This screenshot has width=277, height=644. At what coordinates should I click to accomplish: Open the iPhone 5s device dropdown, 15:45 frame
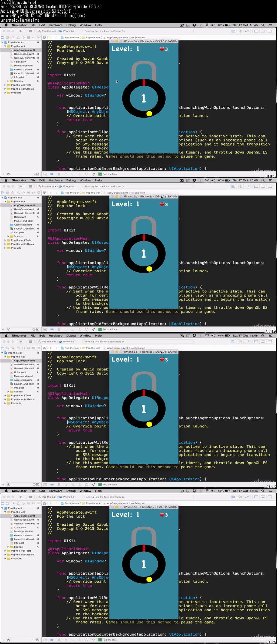(67, 31)
